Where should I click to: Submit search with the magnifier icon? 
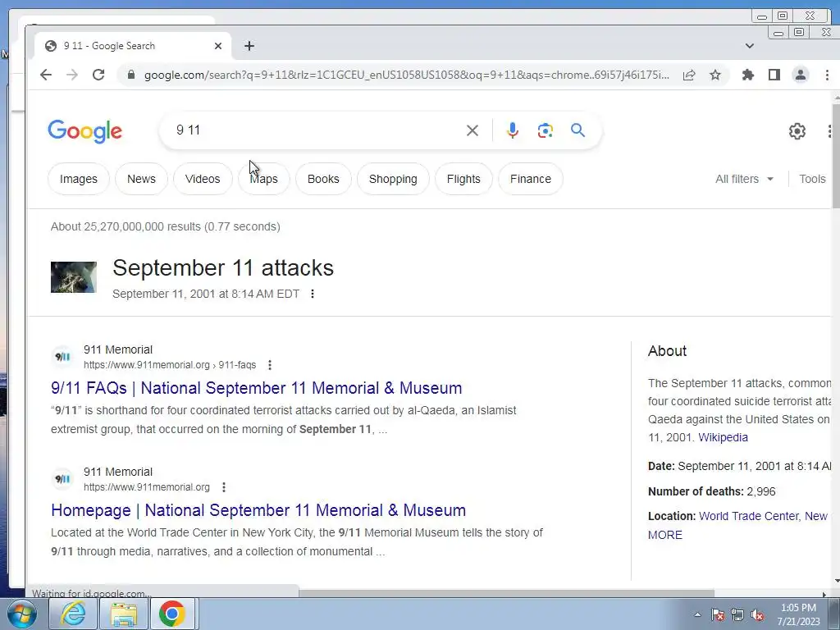577,130
